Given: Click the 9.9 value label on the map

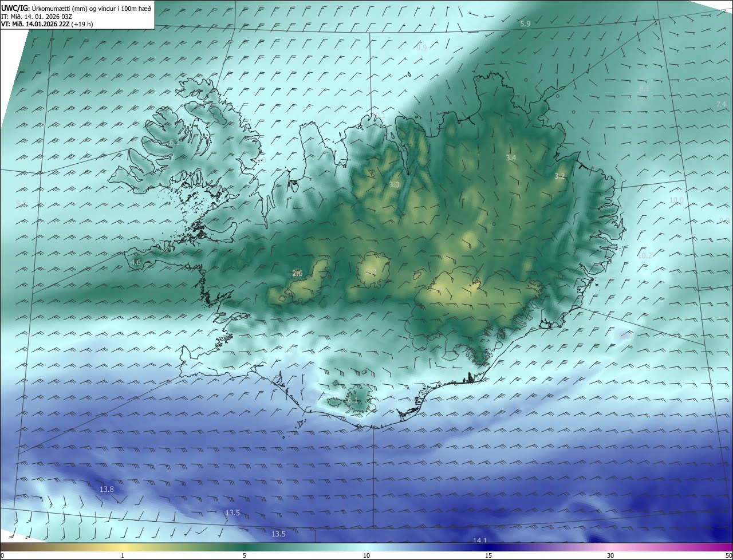Looking at the screenshot, I should (421, 48).
